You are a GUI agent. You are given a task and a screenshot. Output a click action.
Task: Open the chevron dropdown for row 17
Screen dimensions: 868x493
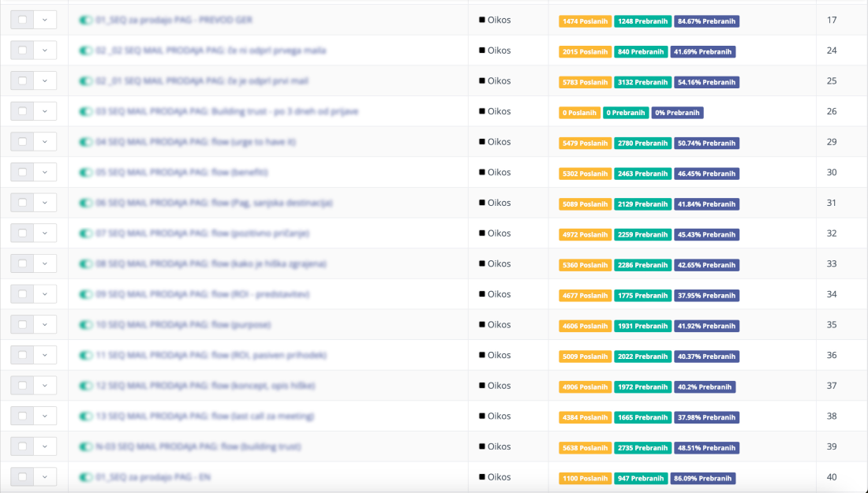coord(45,20)
